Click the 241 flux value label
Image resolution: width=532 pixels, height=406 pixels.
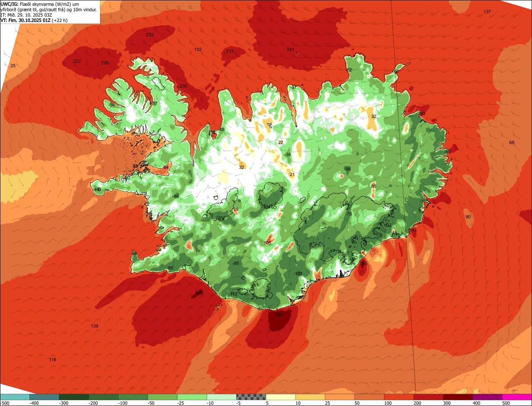tap(291, 49)
